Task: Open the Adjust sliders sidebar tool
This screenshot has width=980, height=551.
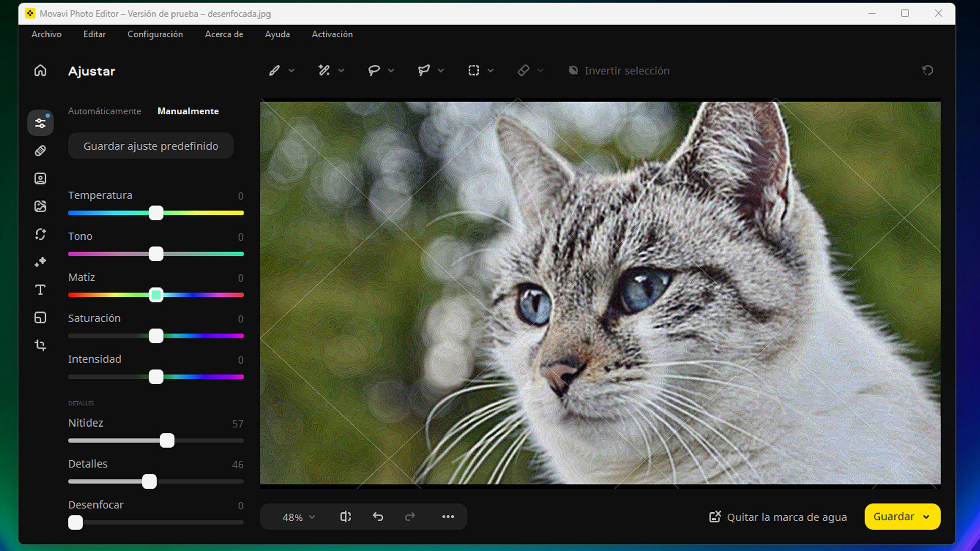Action: [40, 123]
